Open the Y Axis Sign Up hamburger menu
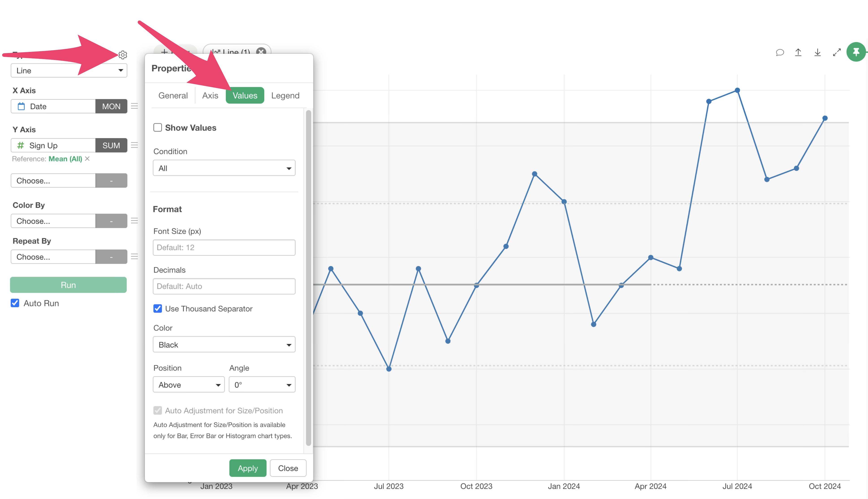 tap(134, 145)
